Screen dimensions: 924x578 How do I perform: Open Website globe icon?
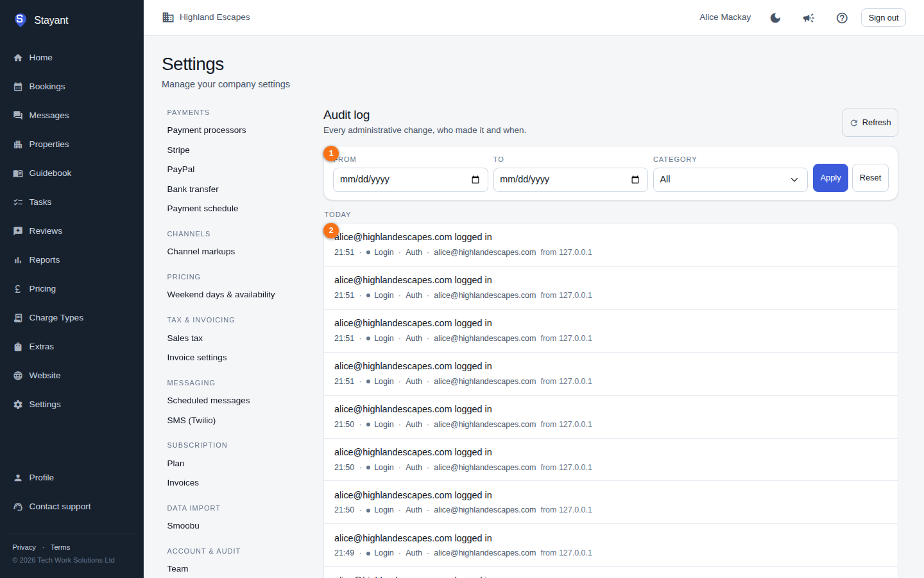click(x=18, y=376)
